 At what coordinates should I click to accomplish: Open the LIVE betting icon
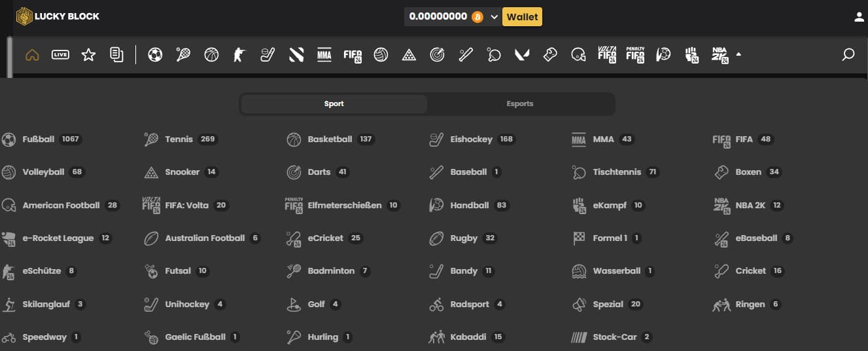click(x=60, y=55)
